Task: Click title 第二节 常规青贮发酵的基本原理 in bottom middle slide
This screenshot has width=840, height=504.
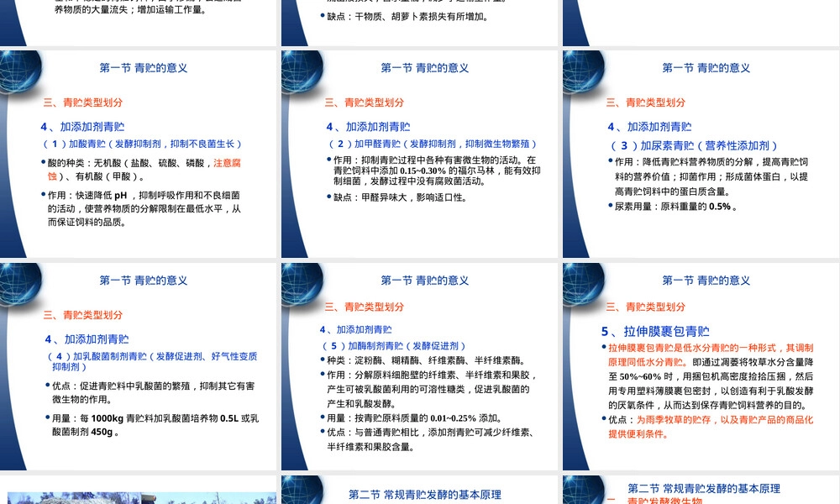Action: point(425,495)
